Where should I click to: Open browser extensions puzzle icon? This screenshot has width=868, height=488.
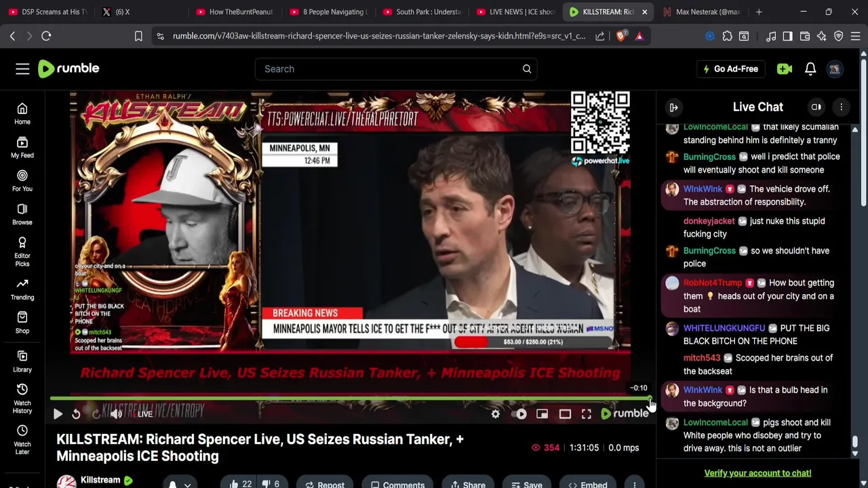click(x=727, y=36)
